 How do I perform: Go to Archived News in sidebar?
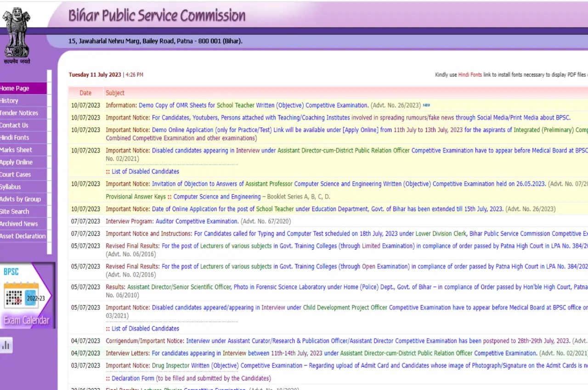tap(23, 224)
